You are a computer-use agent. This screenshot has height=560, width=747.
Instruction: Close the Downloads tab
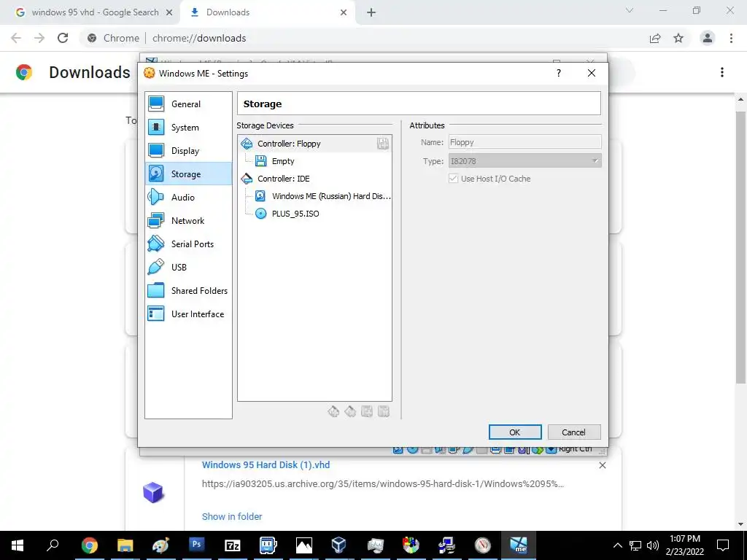point(344,12)
